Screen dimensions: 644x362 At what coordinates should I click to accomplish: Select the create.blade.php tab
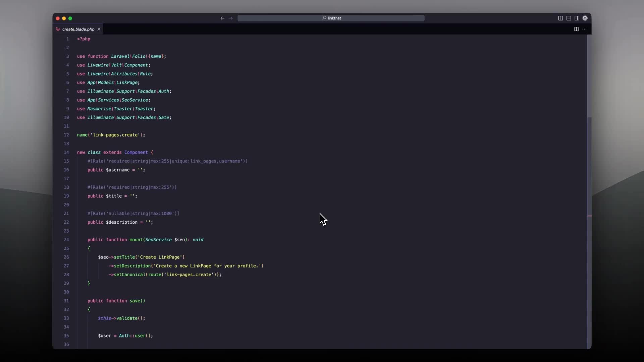coord(78,29)
